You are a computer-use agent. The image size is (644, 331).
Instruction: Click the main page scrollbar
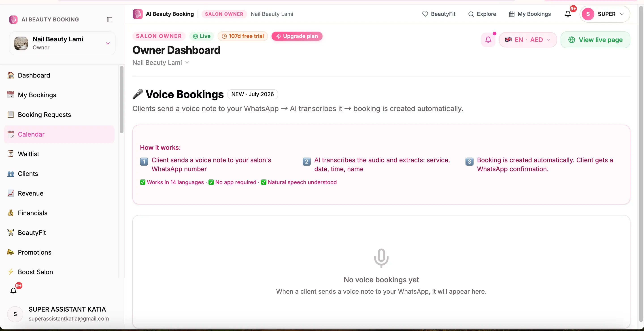pos(641,164)
